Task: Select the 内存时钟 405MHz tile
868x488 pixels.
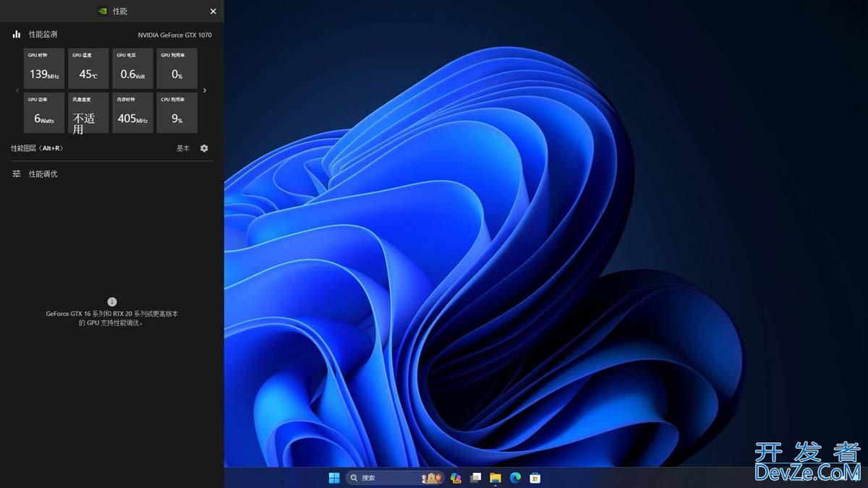Action: pyautogui.click(x=133, y=113)
